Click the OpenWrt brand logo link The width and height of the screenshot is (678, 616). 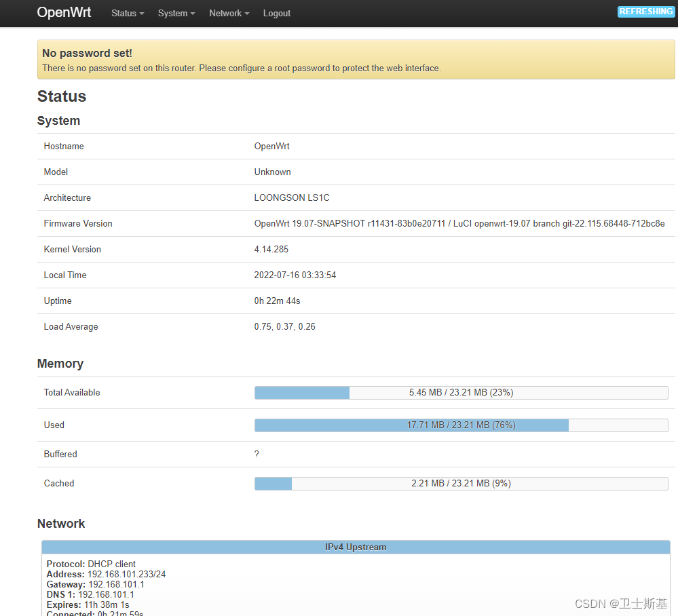click(64, 12)
